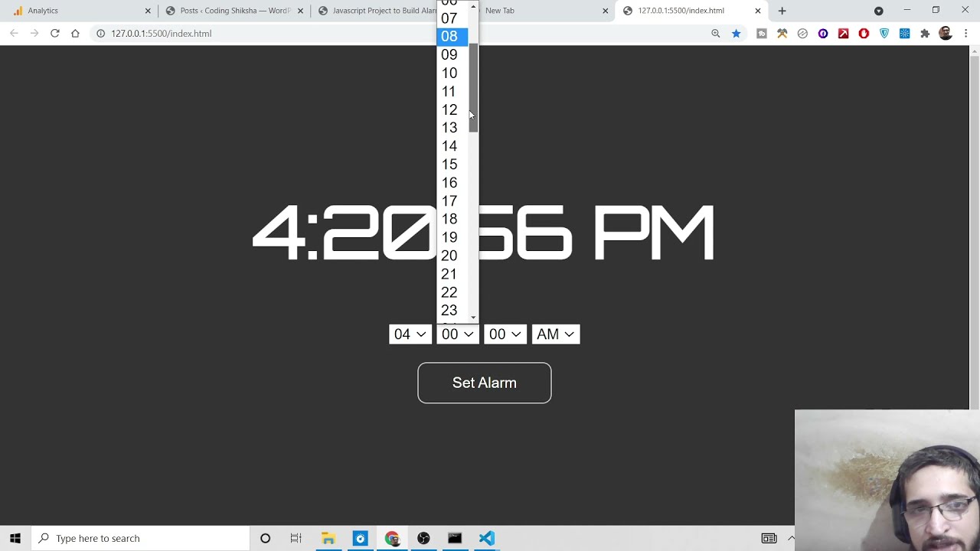
Task: Open Visual Studio Code from the taskbar
Action: click(x=486, y=539)
